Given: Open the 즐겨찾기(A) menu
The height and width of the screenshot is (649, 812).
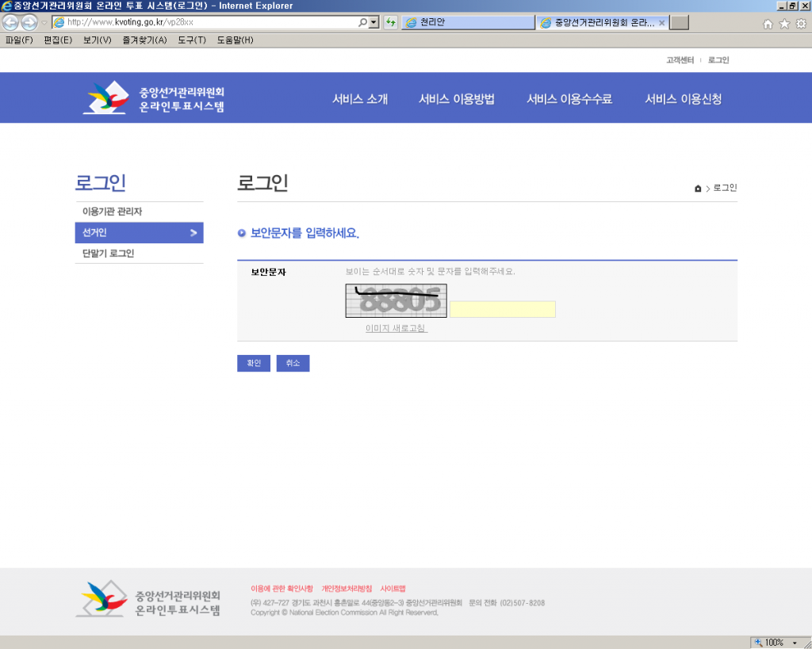Looking at the screenshot, I should [x=144, y=40].
